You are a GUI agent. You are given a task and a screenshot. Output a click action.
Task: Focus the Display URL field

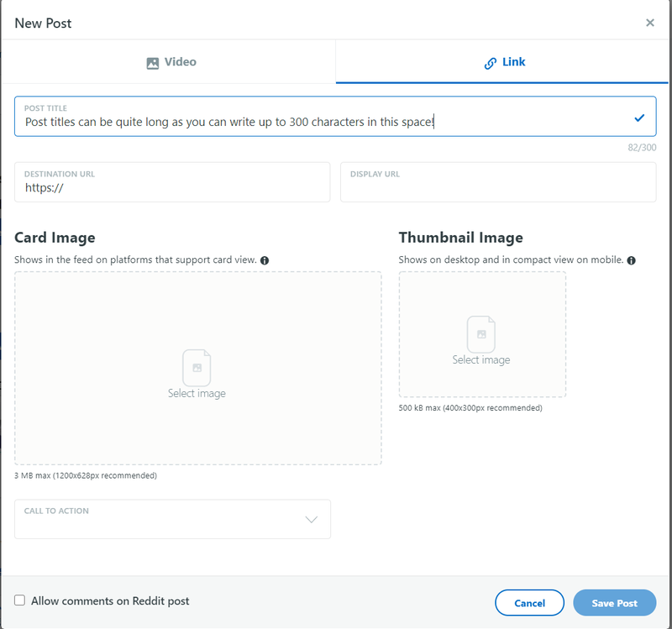(498, 182)
